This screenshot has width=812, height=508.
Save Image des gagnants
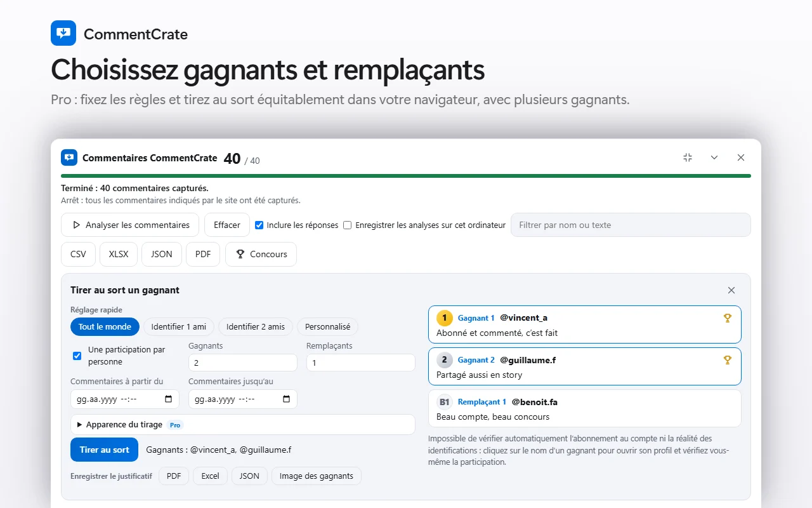[x=317, y=476]
